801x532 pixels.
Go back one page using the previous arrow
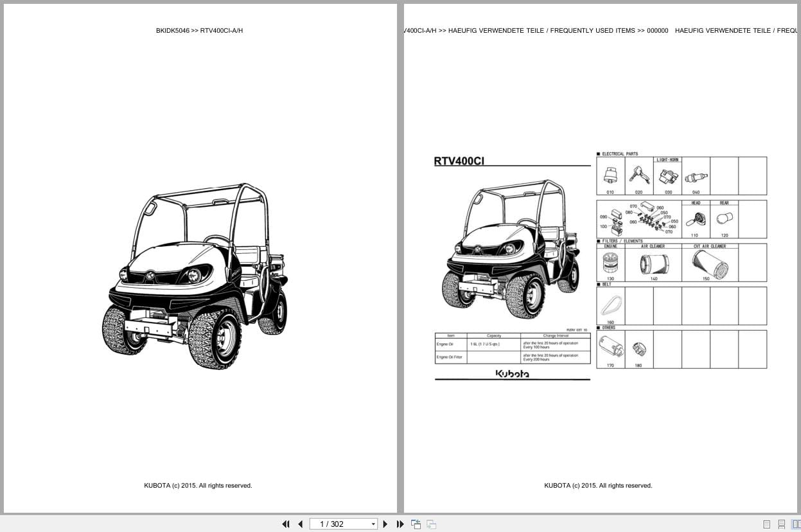coord(300,524)
